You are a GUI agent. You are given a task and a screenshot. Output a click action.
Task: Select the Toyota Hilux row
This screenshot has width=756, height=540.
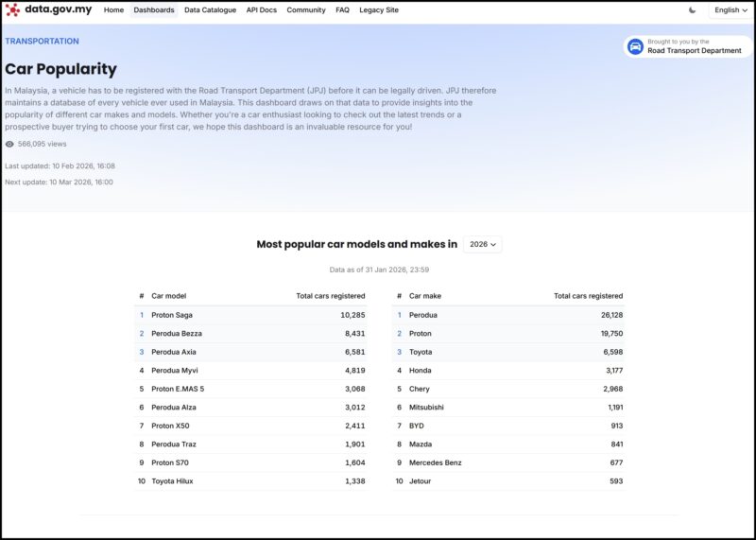[250, 481]
